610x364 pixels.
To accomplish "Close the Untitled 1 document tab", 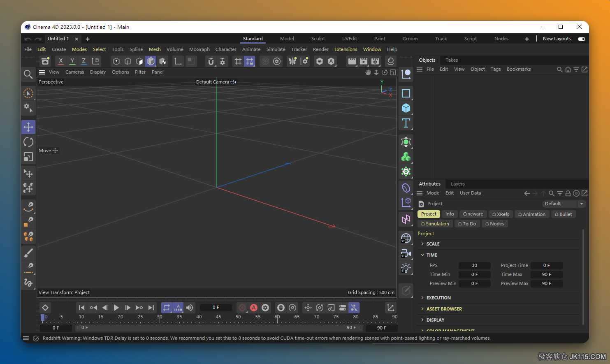I will pos(77,39).
